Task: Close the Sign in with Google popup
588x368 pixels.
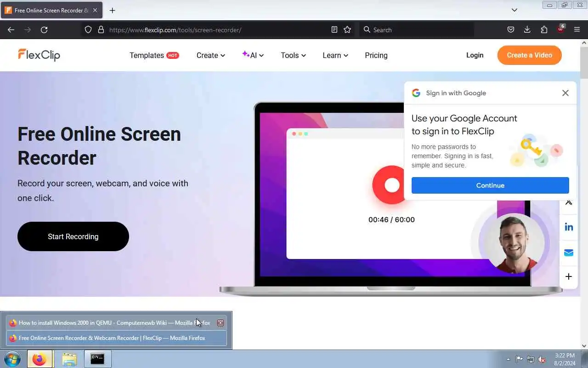Action: [x=565, y=93]
